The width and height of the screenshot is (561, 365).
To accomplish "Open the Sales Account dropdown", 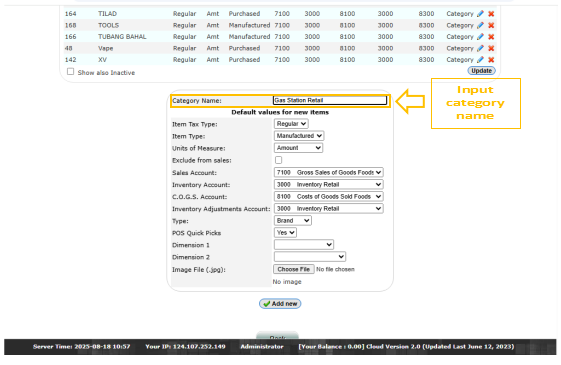I will [328, 172].
